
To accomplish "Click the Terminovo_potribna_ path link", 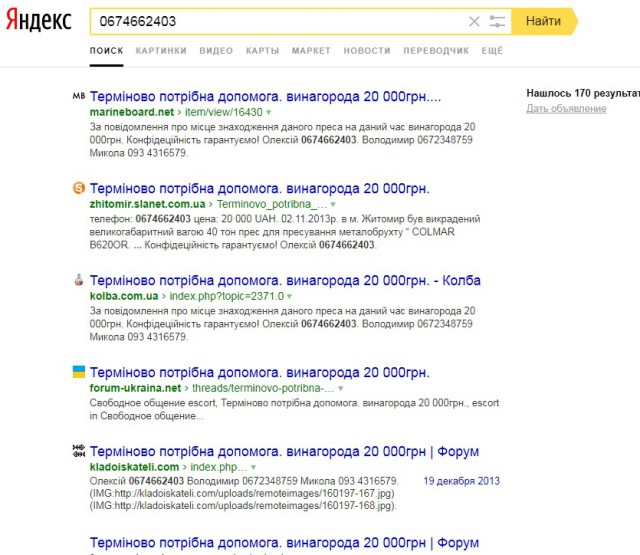I will coord(271,204).
